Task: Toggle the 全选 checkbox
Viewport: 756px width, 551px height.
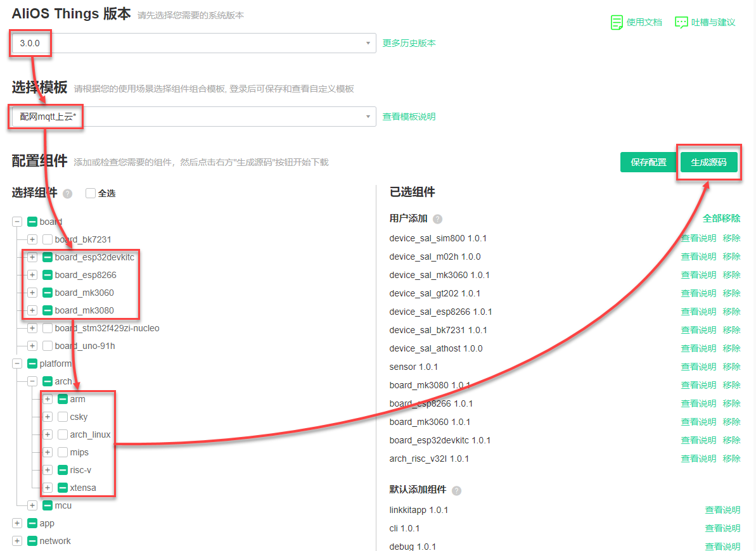Action: point(90,193)
